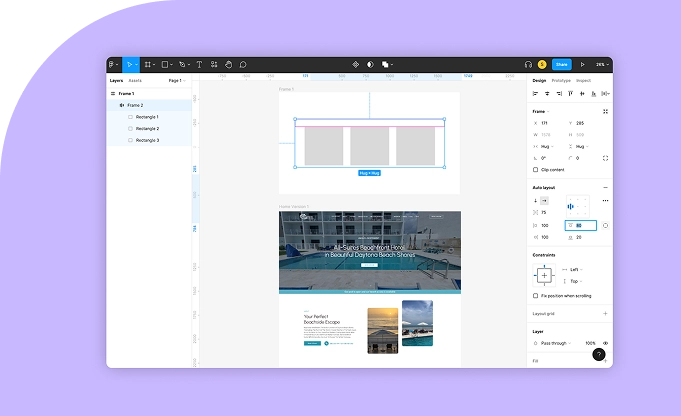Select the Rectangle 2 layer
This screenshot has width=681, height=416.
click(x=147, y=128)
